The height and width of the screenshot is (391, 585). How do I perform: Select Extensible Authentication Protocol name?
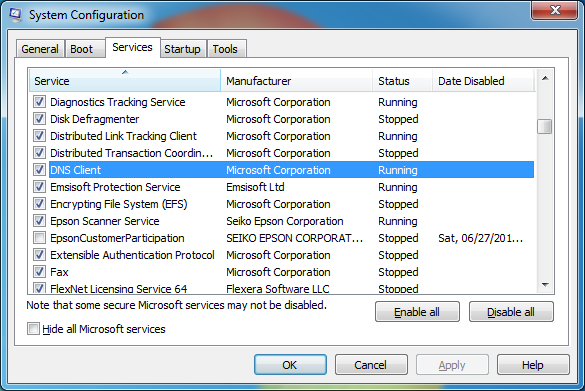pyautogui.click(x=132, y=255)
